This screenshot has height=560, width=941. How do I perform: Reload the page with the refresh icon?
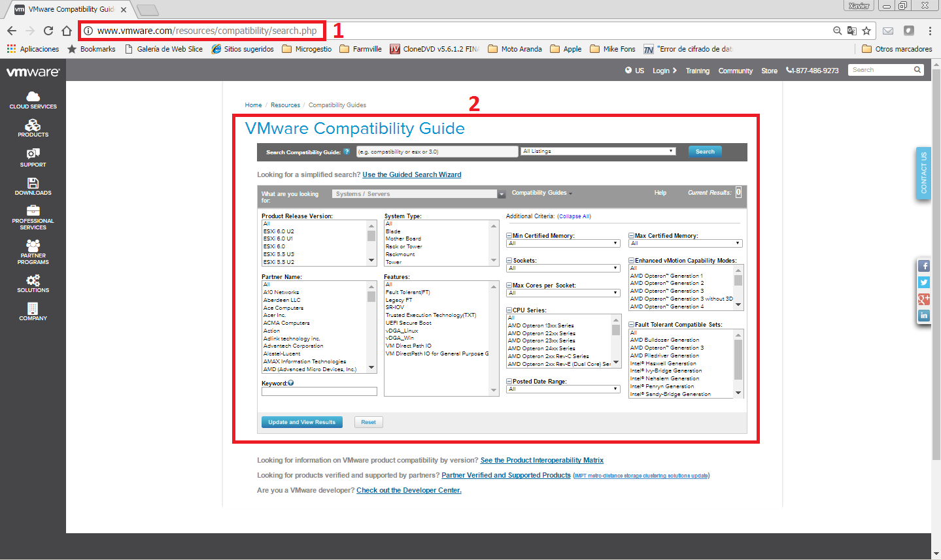tap(48, 31)
